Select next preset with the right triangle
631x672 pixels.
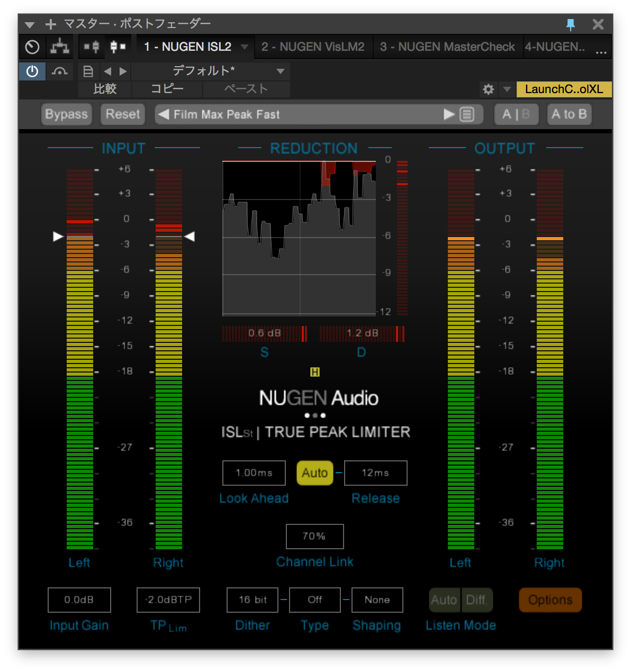pyautogui.click(x=449, y=114)
